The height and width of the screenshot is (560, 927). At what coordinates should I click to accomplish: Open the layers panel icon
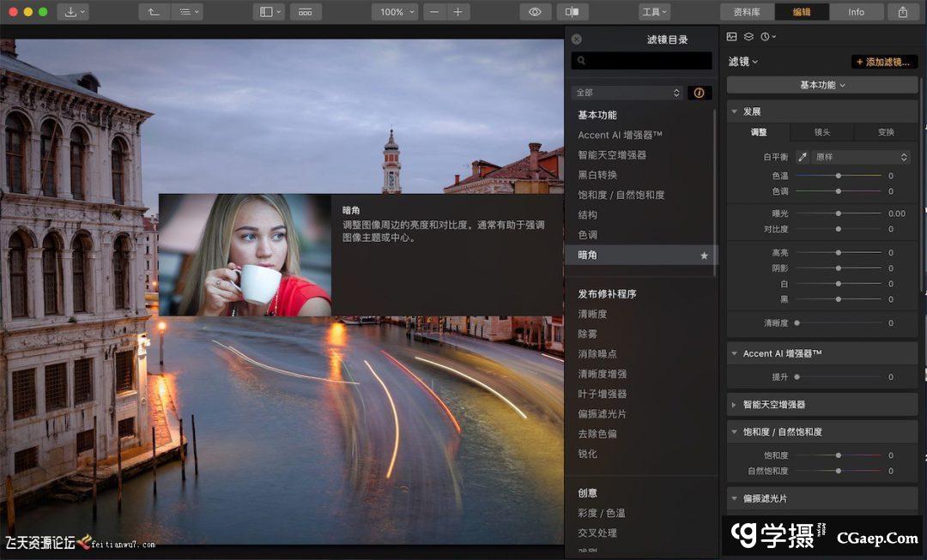(748, 37)
